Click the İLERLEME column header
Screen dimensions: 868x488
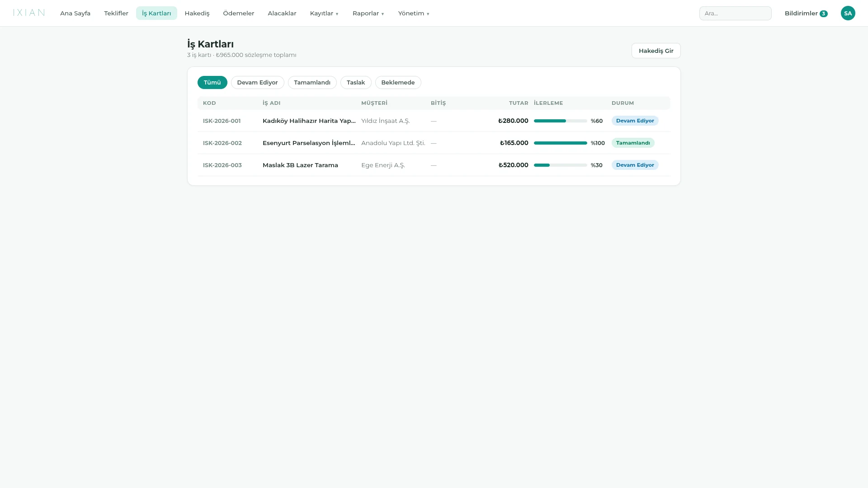click(548, 103)
